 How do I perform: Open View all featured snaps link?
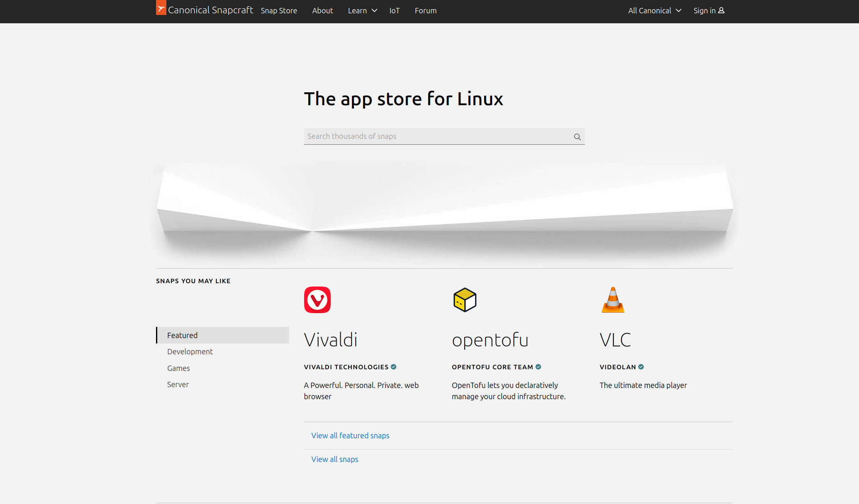click(350, 435)
